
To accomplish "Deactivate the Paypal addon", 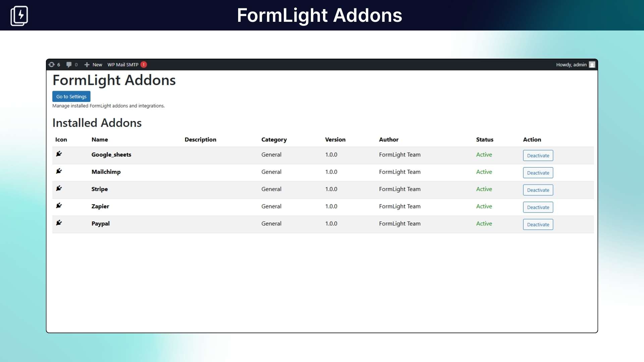I will [x=538, y=224].
